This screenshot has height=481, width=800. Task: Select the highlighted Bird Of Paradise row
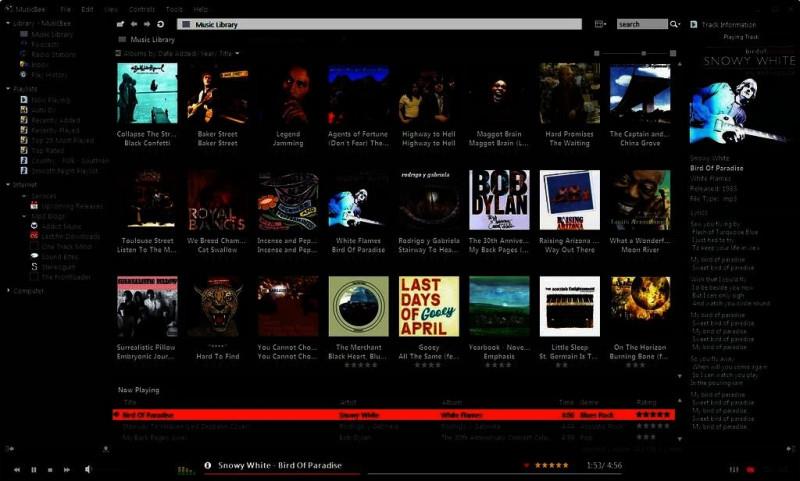(393, 415)
